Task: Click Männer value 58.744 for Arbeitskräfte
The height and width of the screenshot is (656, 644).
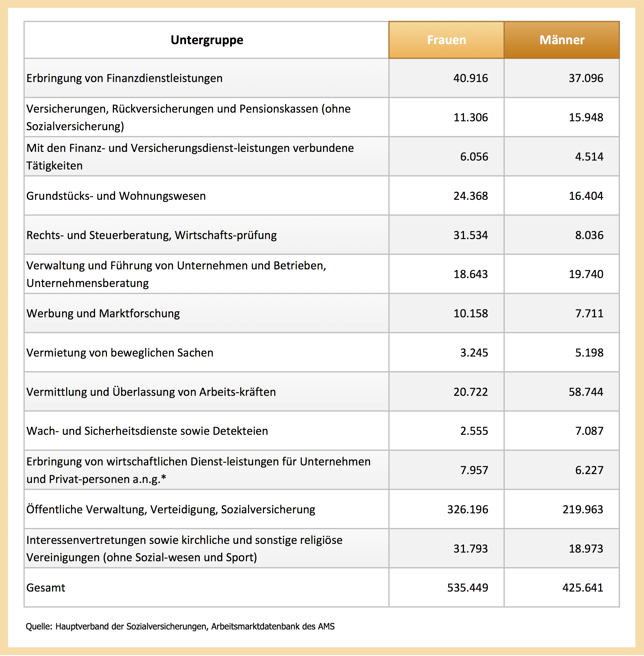Action: (586, 392)
